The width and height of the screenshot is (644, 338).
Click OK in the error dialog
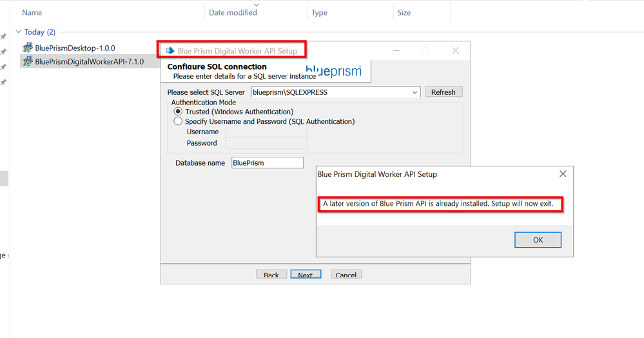coord(538,240)
